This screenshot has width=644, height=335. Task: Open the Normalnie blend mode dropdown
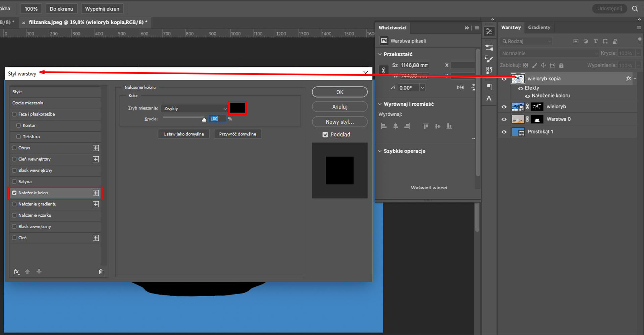pyautogui.click(x=549, y=53)
